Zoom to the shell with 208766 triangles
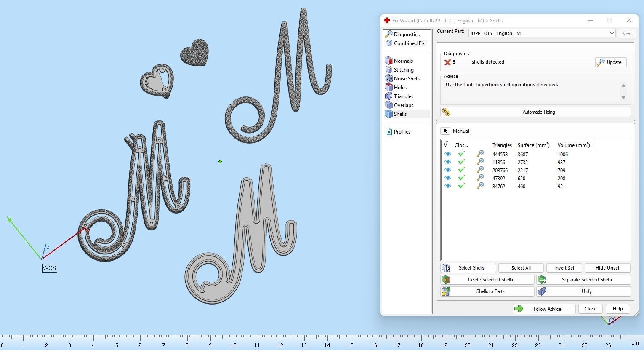Viewport: 644px width, 350px height. tap(480, 170)
